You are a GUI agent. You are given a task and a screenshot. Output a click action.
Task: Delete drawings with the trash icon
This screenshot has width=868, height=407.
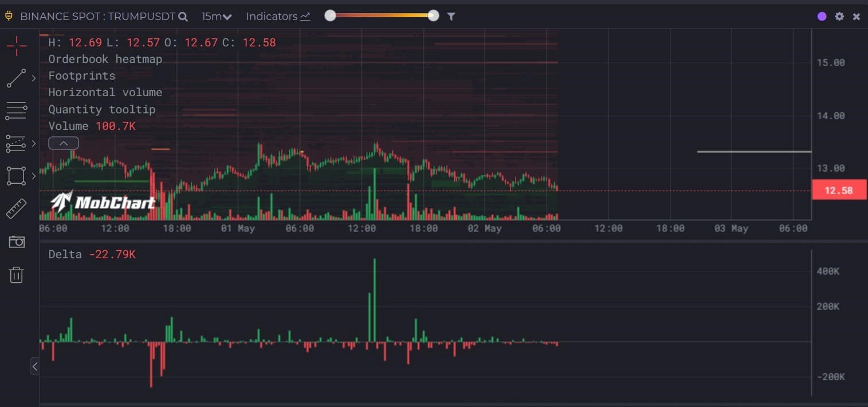point(17,275)
